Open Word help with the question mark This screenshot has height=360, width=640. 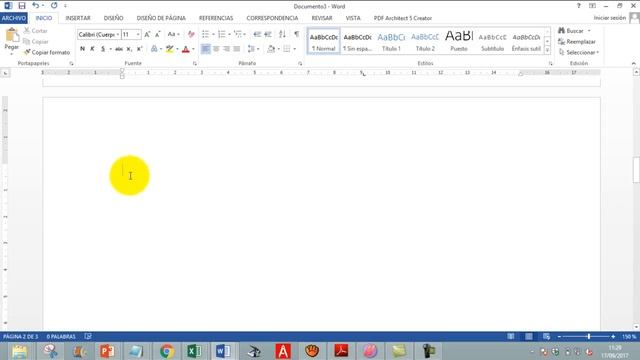[578, 6]
